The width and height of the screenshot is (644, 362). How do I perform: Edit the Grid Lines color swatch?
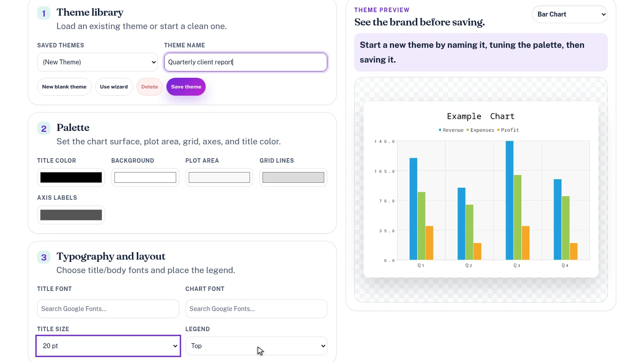click(293, 177)
